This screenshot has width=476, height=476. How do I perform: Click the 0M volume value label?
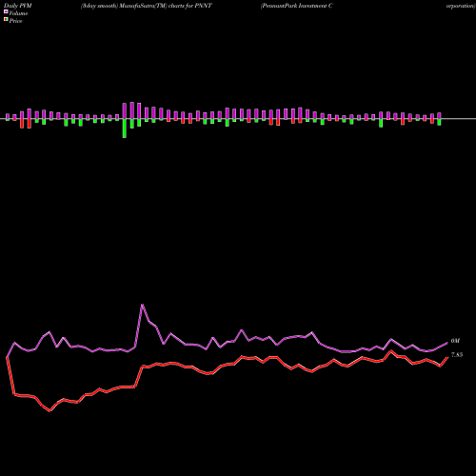pyautogui.click(x=455, y=341)
